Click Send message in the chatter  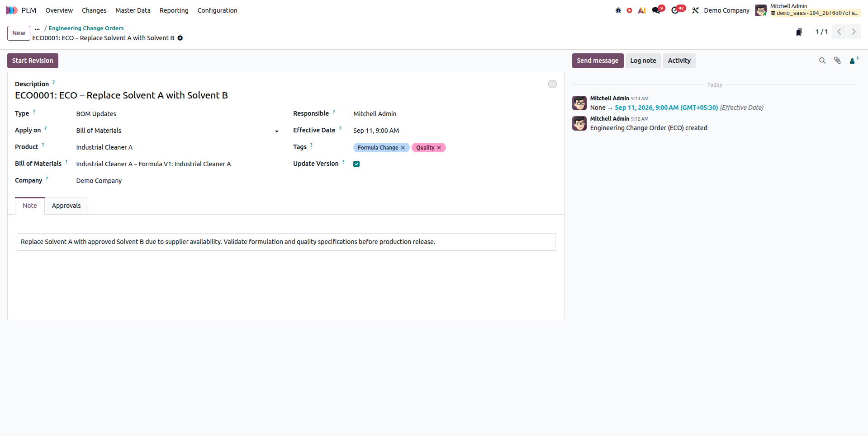[598, 61]
